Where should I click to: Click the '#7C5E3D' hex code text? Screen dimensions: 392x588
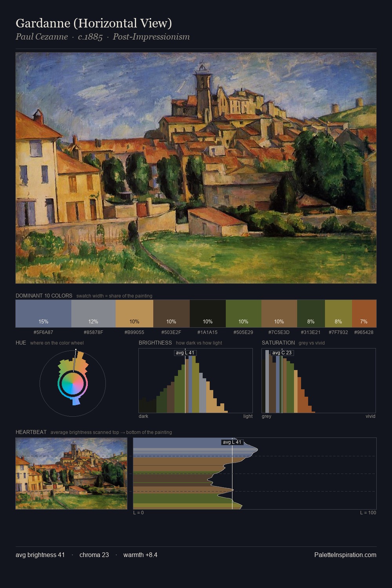(279, 332)
